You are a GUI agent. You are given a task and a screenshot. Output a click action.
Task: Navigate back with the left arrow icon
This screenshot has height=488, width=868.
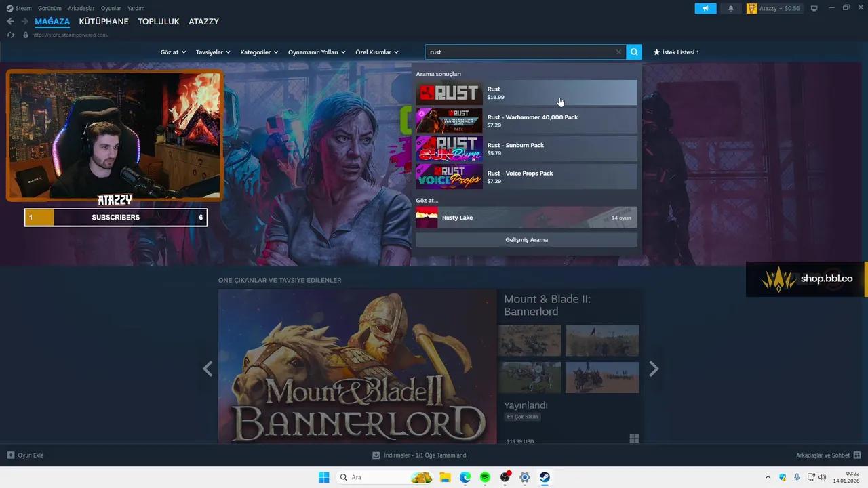tap(9, 21)
